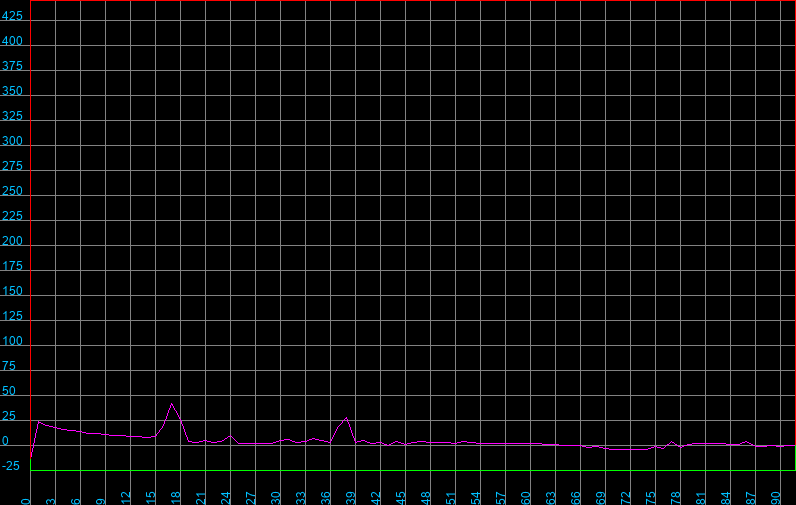The height and width of the screenshot is (505, 796).
Task: Click the x-axis label 39
Action: [x=352, y=497]
